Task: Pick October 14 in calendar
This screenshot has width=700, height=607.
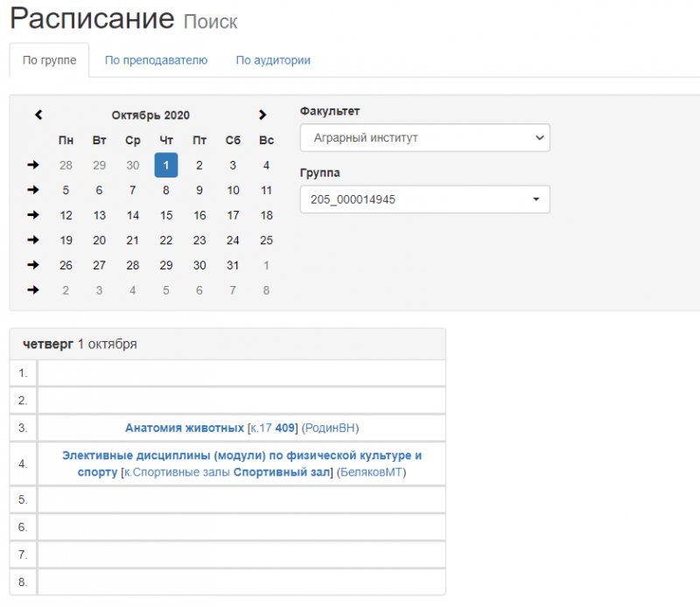Action: 133,215
